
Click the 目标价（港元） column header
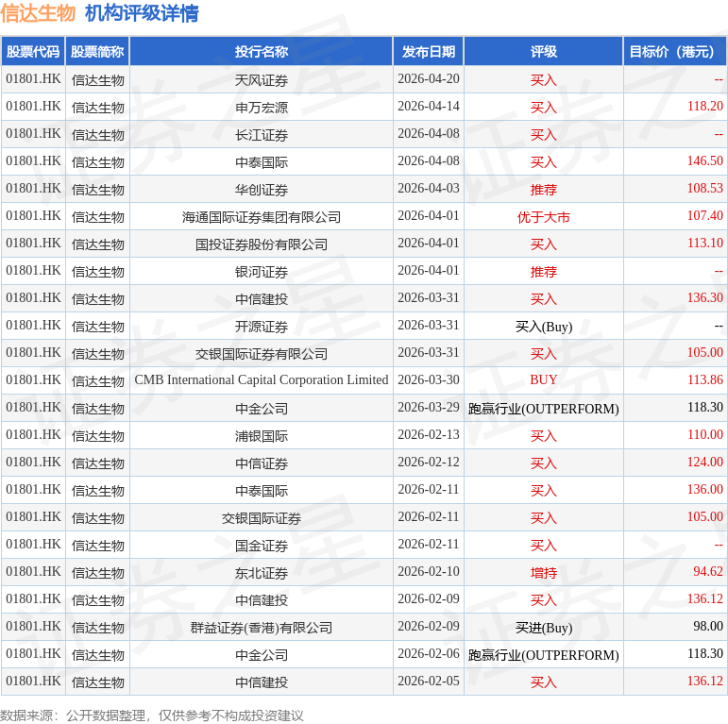click(675, 52)
